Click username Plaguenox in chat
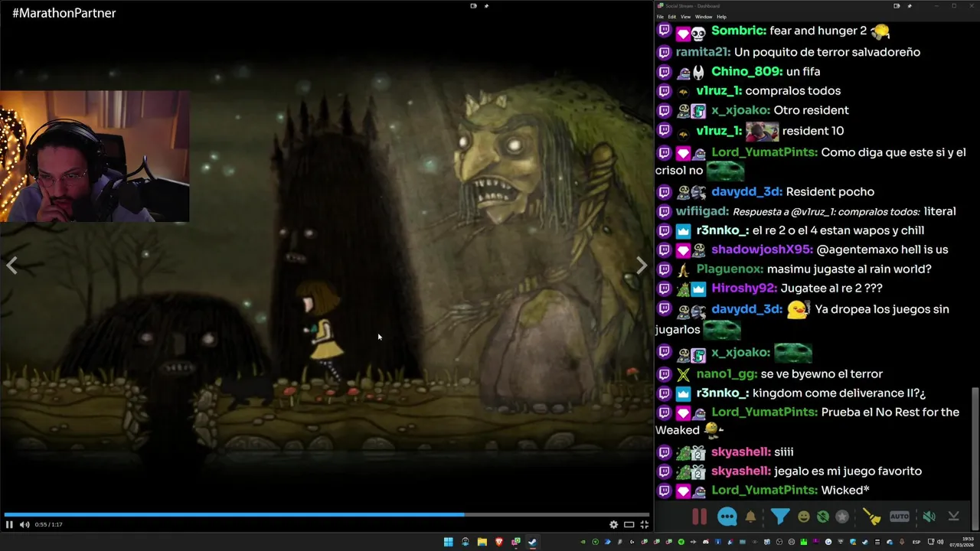This screenshot has width=980, height=551. 730,269
